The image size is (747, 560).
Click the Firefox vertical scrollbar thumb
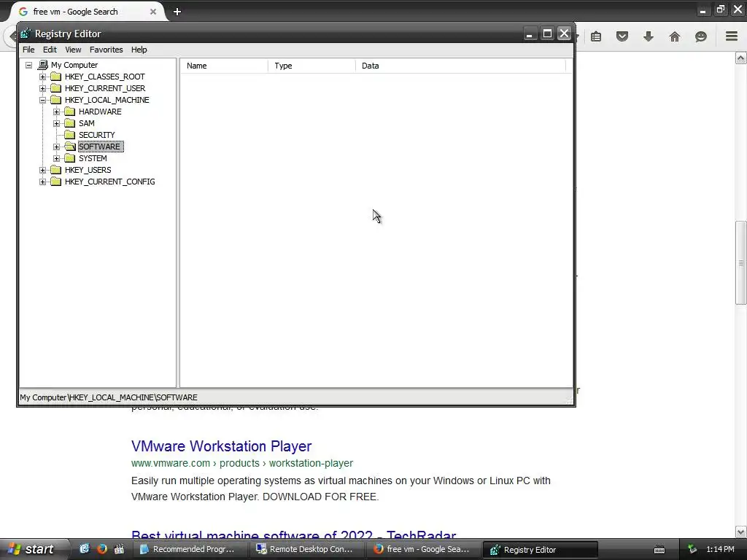(x=740, y=262)
